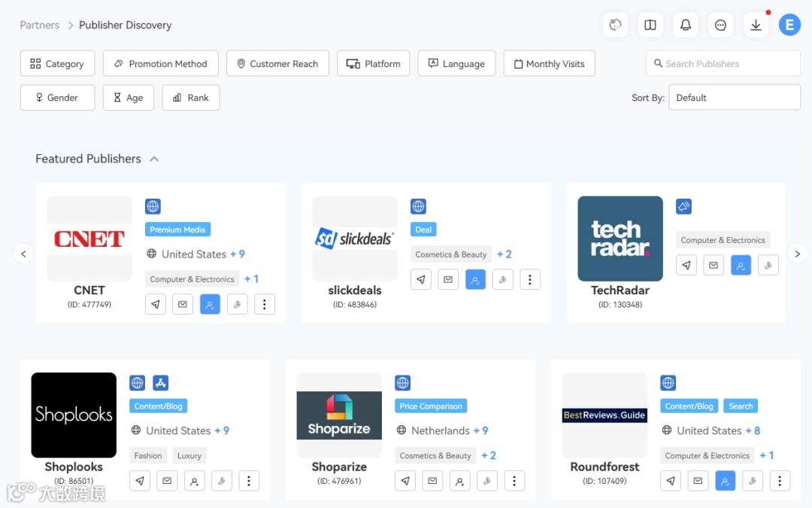Screen dimensions: 812x508
Task: Show next featured publishers arrow
Action: [798, 254]
